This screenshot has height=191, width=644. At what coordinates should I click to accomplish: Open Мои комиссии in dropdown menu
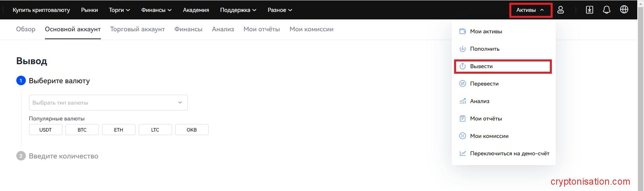[x=489, y=136]
